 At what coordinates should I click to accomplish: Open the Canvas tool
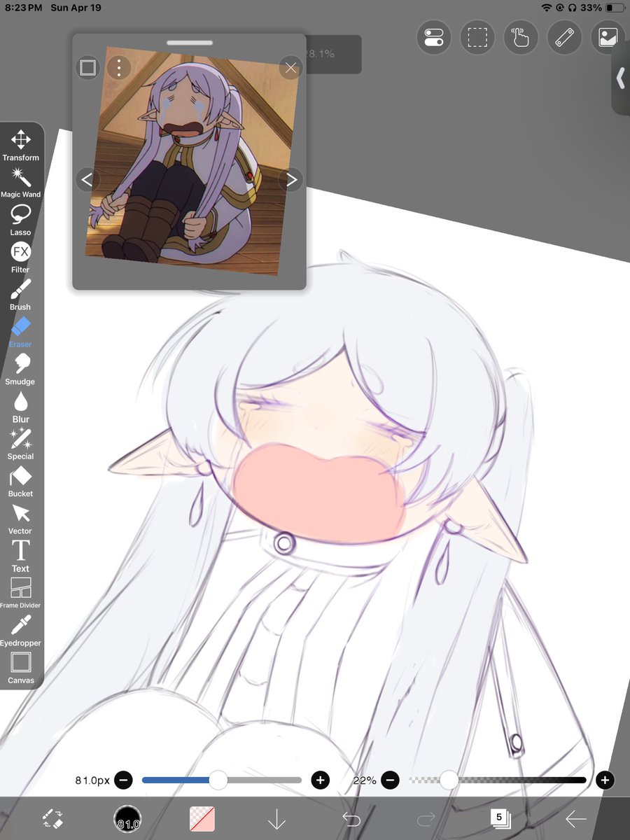(20, 668)
